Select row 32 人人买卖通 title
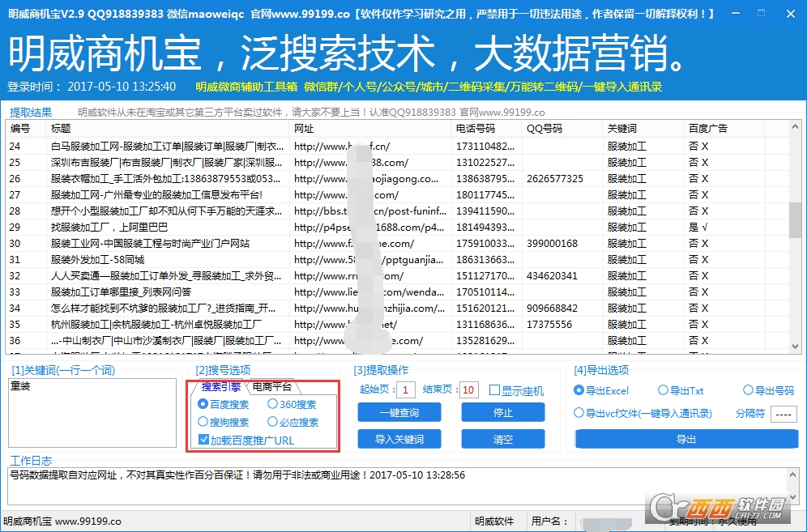Image resolution: width=807 pixels, height=532 pixels. pos(166,276)
